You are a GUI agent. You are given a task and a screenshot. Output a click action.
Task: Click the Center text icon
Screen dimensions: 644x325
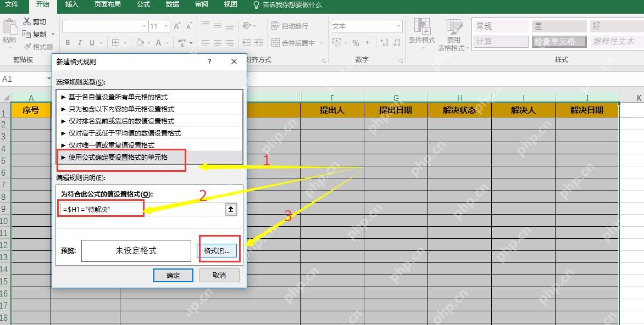pos(218,43)
